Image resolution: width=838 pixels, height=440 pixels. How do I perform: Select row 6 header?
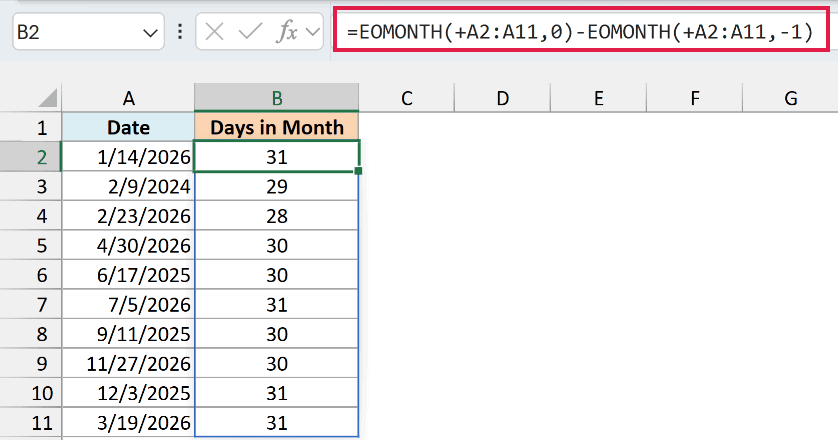click(x=31, y=275)
